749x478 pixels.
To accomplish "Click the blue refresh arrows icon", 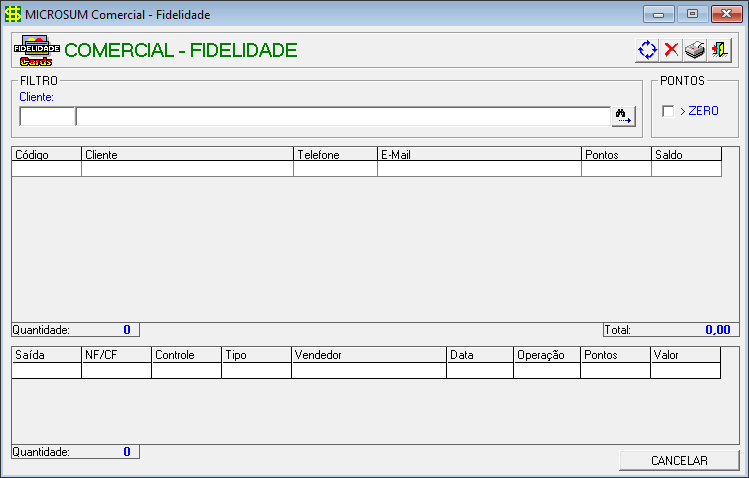I will pyautogui.click(x=647, y=50).
